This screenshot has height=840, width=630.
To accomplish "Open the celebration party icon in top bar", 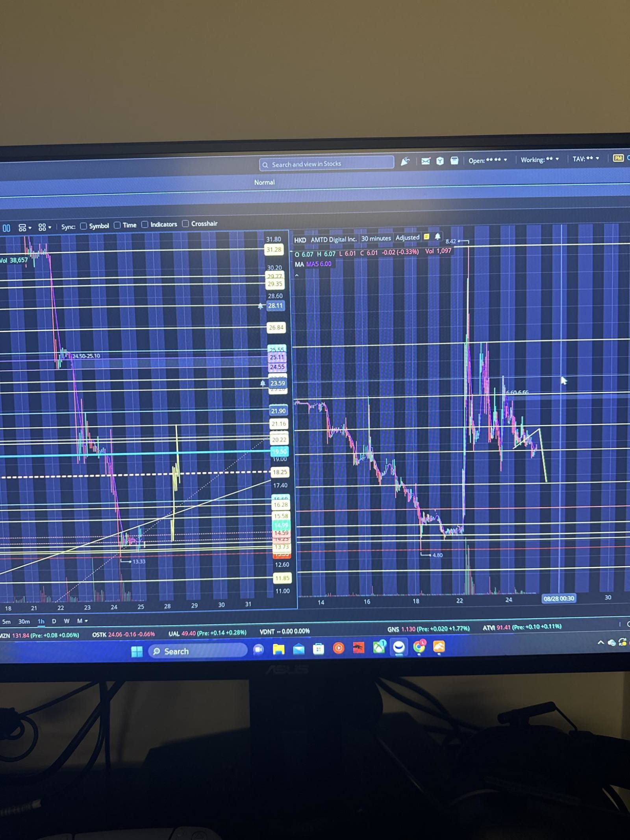I will point(405,161).
